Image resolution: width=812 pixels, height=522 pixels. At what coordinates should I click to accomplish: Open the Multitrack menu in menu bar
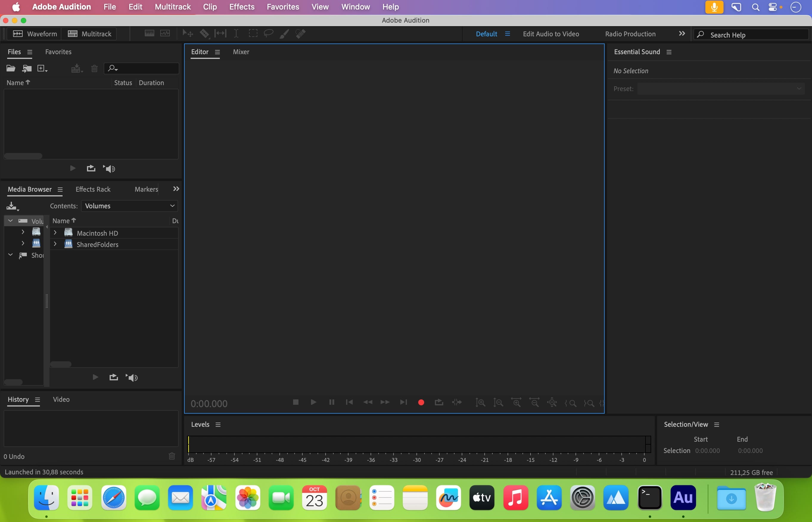click(173, 7)
